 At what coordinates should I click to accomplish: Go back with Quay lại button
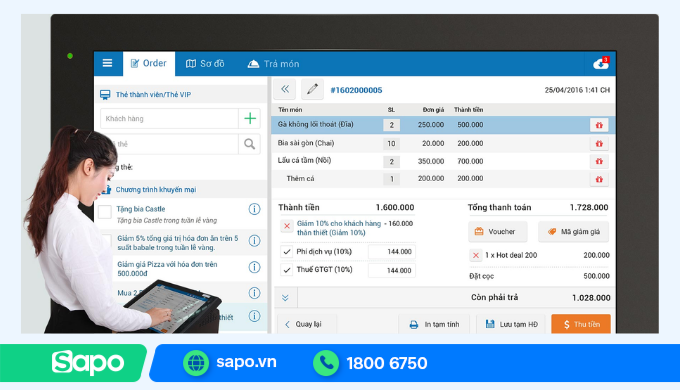point(306,324)
